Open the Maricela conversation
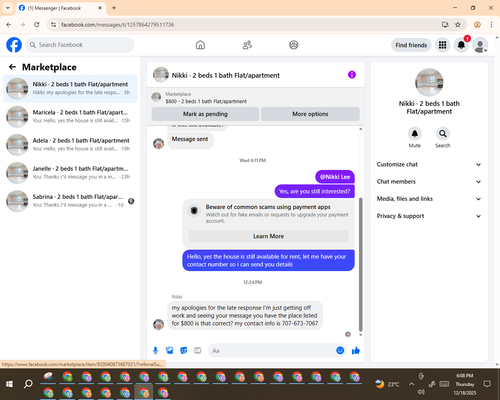This screenshot has height=400, width=500. point(70,117)
